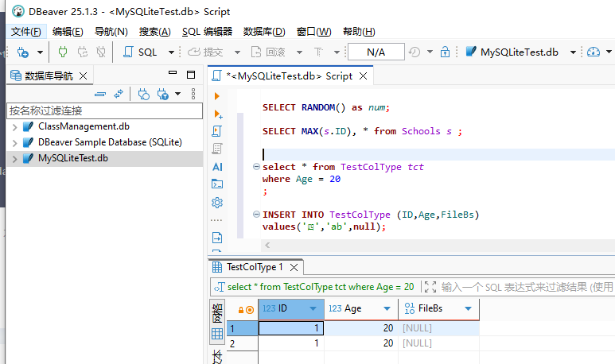The image size is (615, 364).
Task: Open 窗口(W) menu
Action: 313,32
